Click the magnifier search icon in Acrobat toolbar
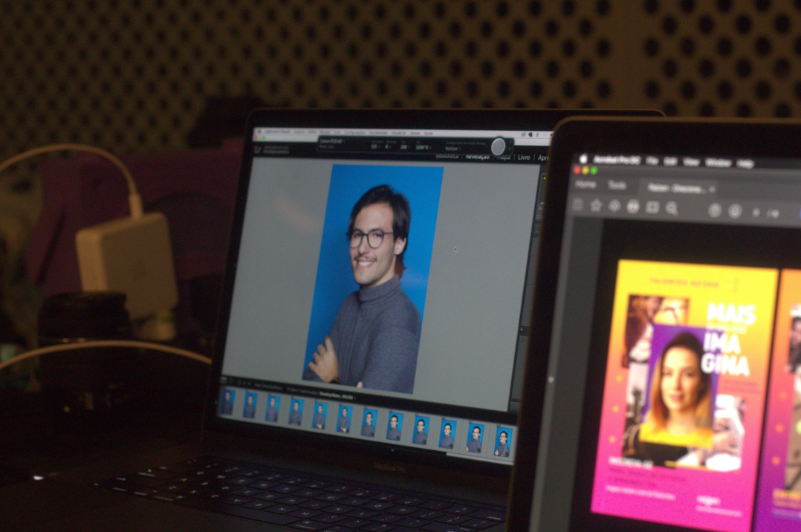Image resolution: width=801 pixels, height=532 pixels. tap(672, 209)
